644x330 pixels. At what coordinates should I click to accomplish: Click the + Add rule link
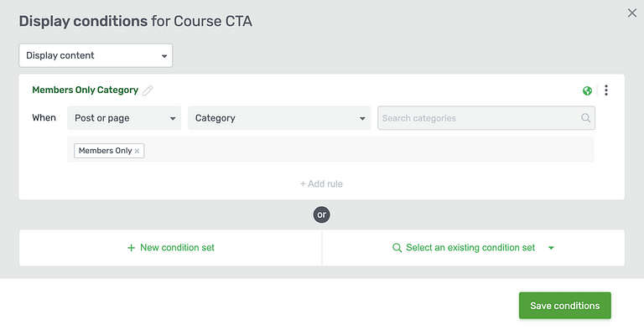(x=321, y=184)
